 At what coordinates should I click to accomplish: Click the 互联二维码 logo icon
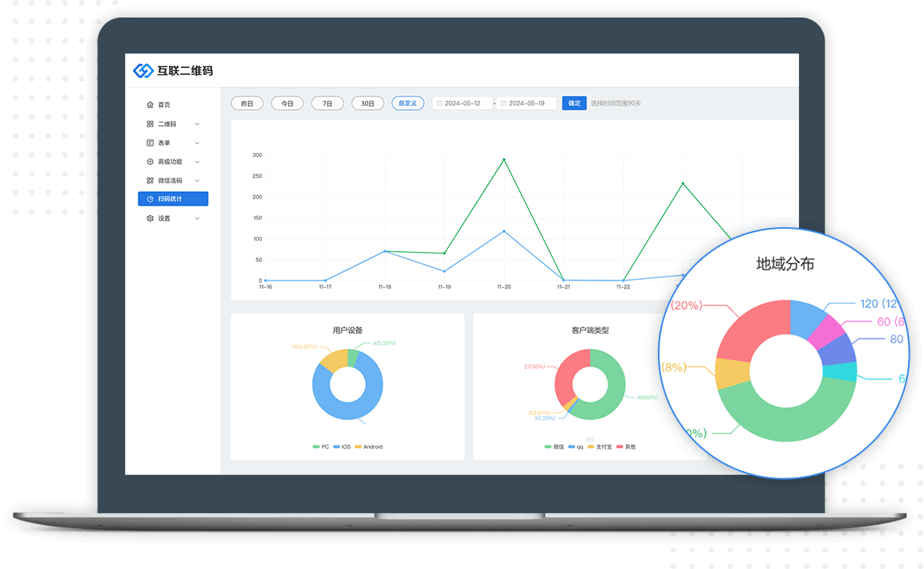(x=143, y=71)
